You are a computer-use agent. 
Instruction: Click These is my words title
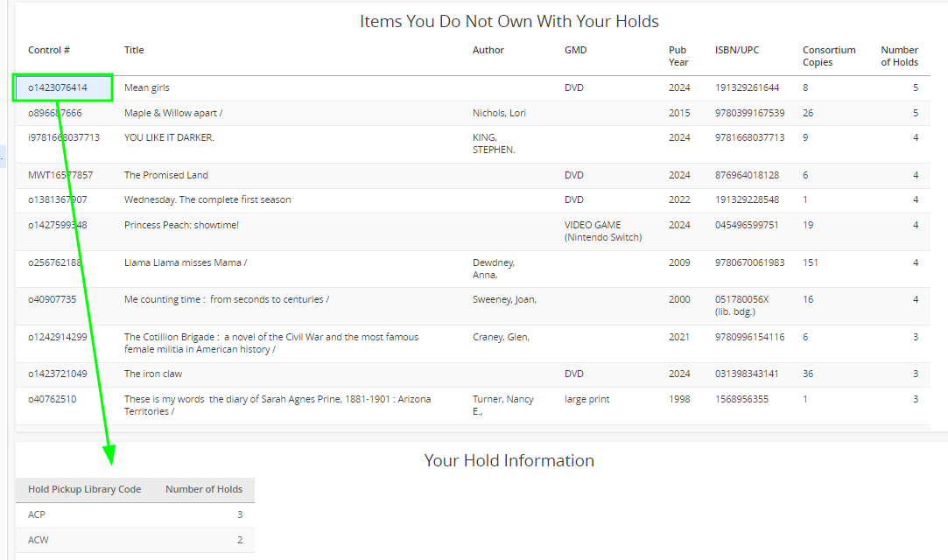[277, 405]
